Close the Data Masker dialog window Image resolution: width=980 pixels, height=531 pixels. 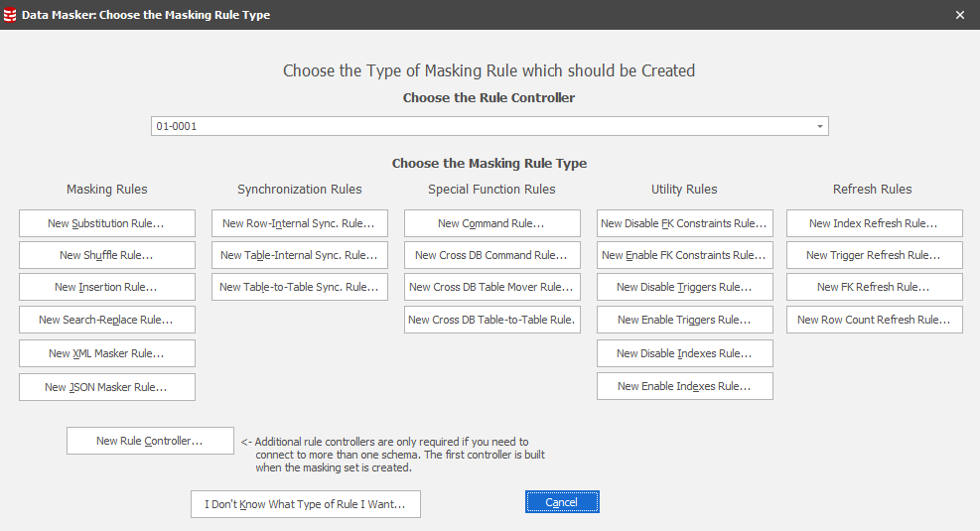click(x=959, y=15)
